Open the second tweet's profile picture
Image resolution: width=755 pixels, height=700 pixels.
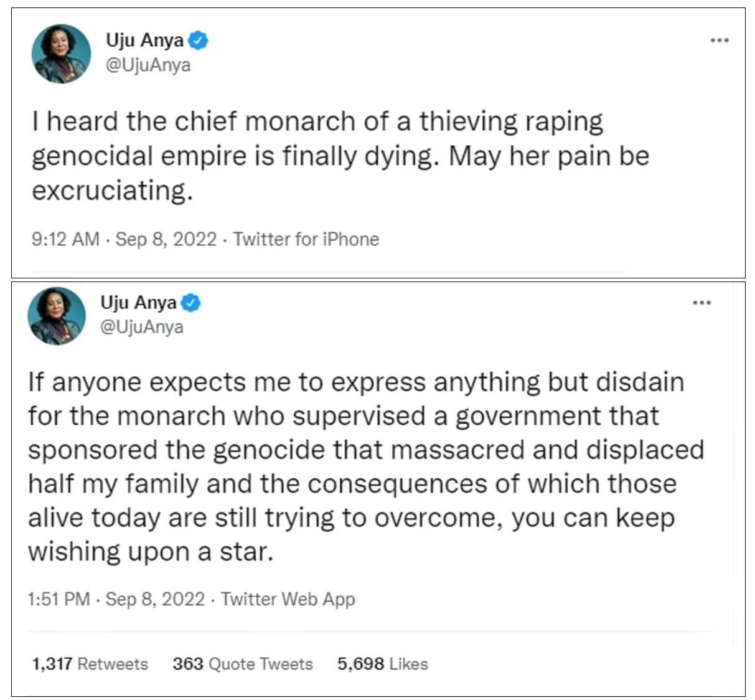(x=57, y=316)
